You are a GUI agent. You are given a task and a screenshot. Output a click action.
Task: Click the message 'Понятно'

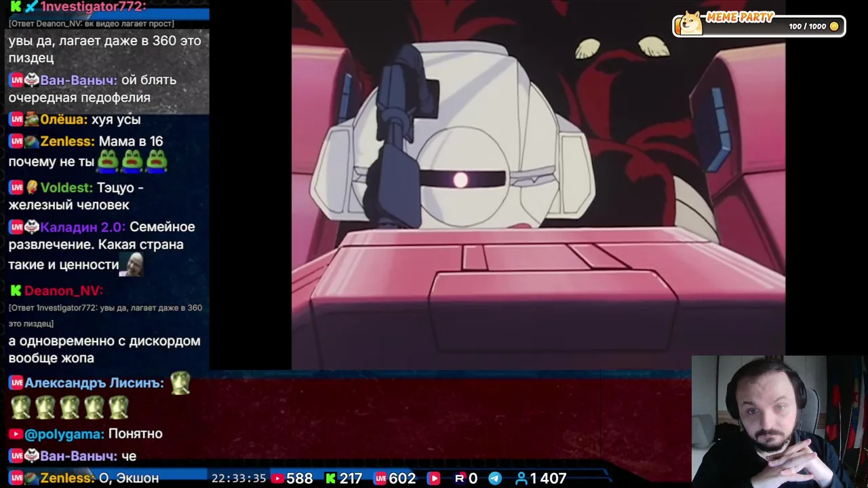pyautogui.click(x=136, y=434)
